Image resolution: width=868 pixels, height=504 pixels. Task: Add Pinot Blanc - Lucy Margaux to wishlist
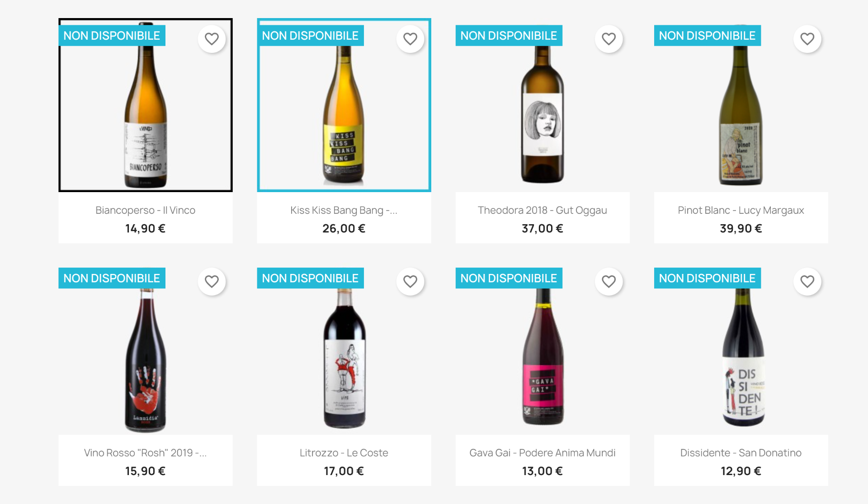tap(807, 39)
